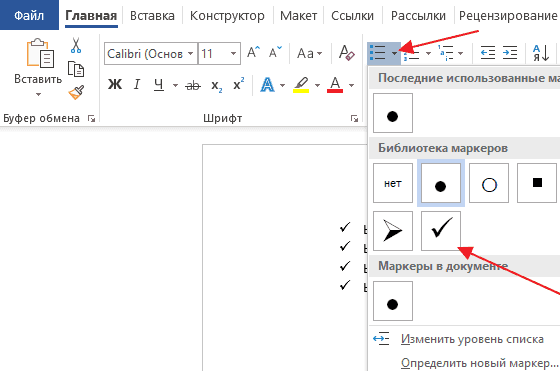Expand the font color arrow

(351, 85)
